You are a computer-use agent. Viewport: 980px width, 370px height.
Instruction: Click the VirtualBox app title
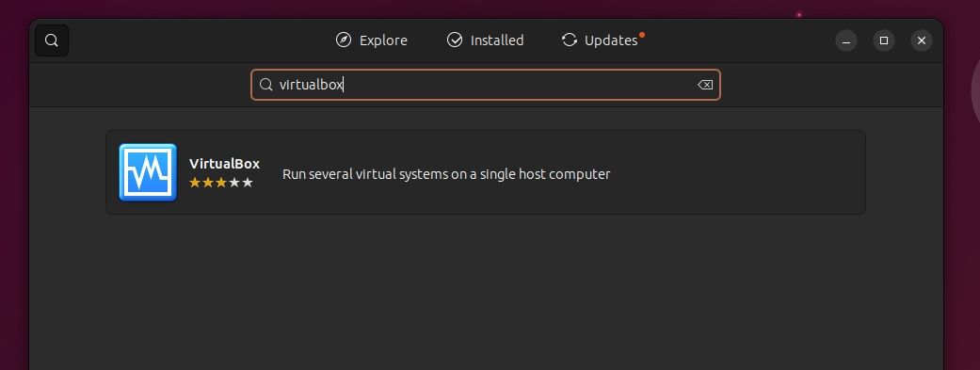click(224, 164)
